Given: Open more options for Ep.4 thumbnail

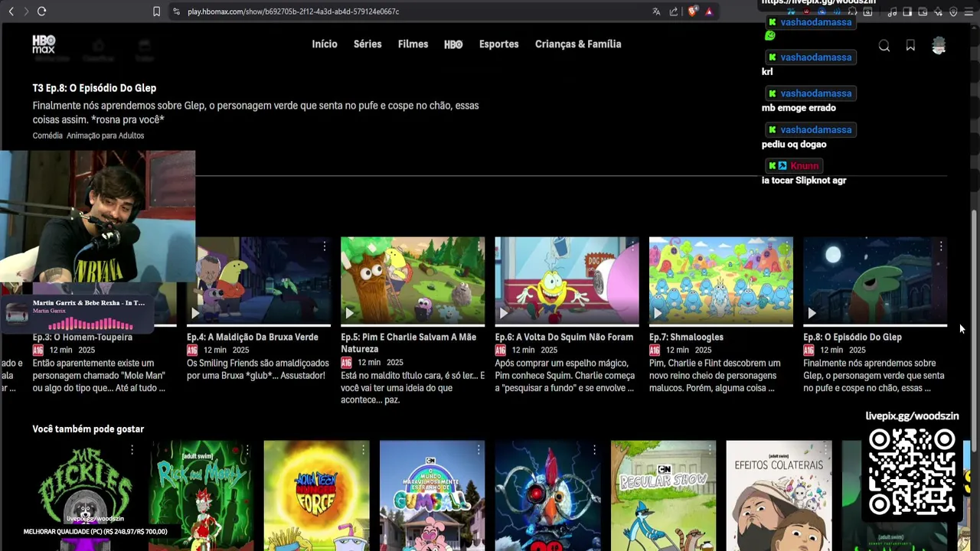Looking at the screenshot, I should tap(324, 246).
